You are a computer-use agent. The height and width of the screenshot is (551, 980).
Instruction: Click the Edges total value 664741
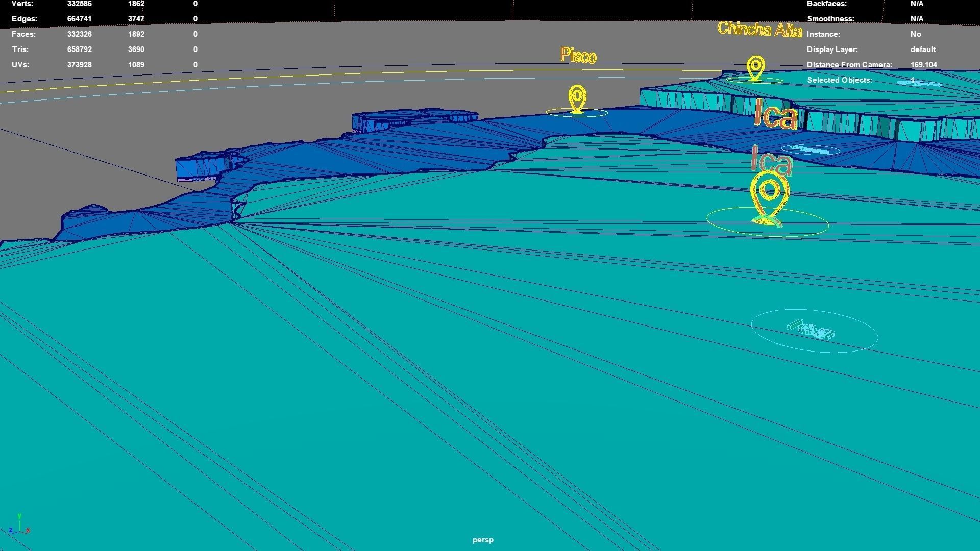click(x=79, y=19)
